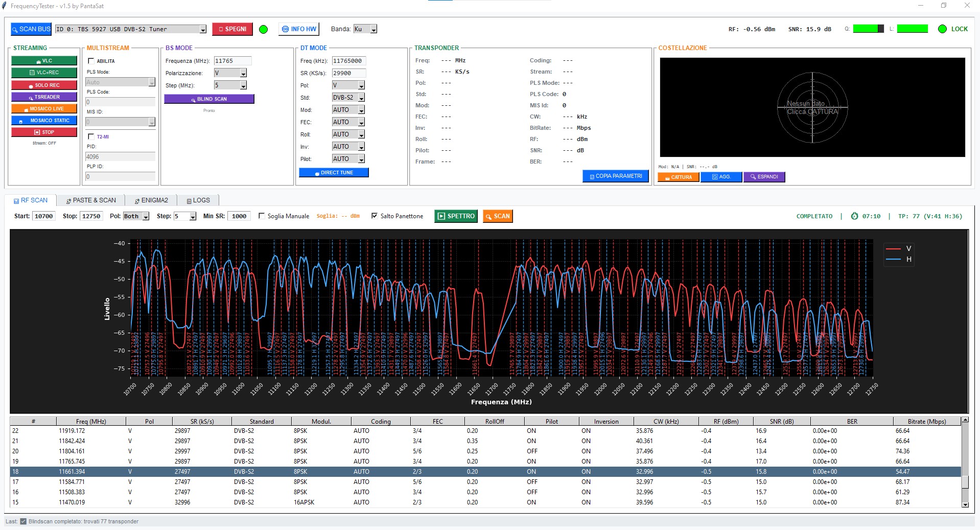Image resolution: width=980 pixels, height=530 pixels.
Task: Sort table by SNR (dB) column
Action: point(782,422)
